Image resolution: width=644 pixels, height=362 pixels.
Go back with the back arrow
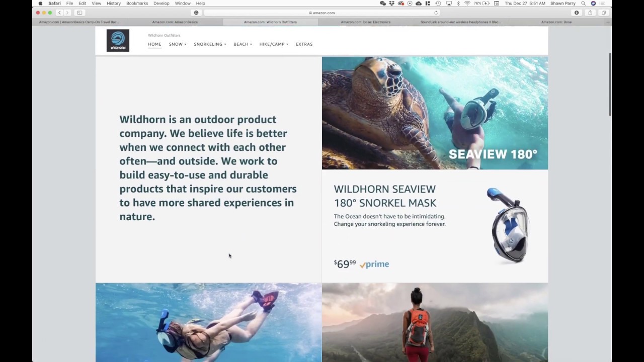[x=59, y=13]
